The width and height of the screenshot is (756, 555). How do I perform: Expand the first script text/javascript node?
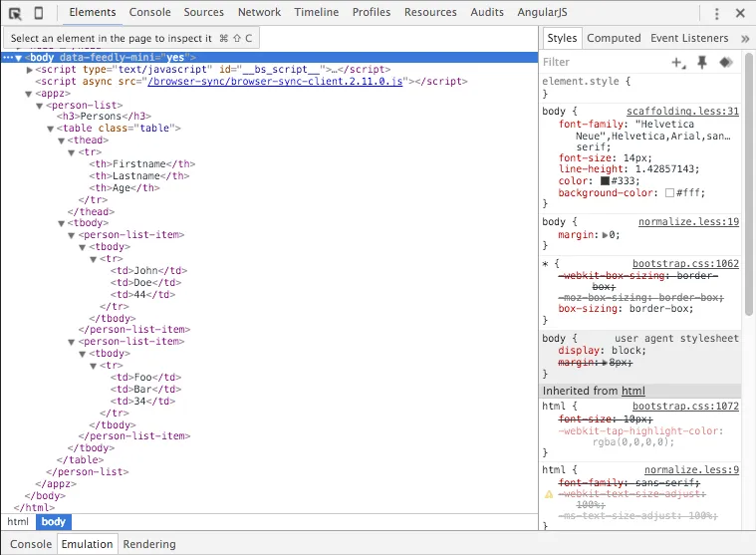click(x=30, y=70)
